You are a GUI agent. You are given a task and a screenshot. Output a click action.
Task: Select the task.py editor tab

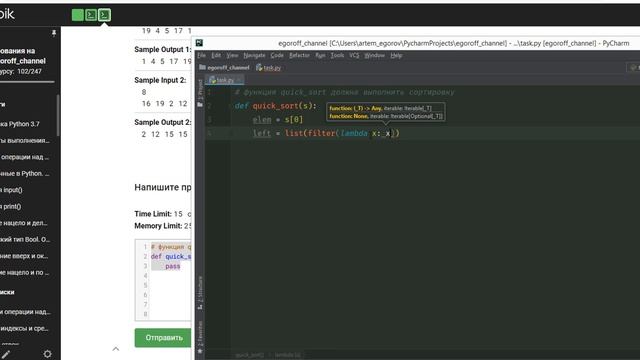[x=224, y=80]
